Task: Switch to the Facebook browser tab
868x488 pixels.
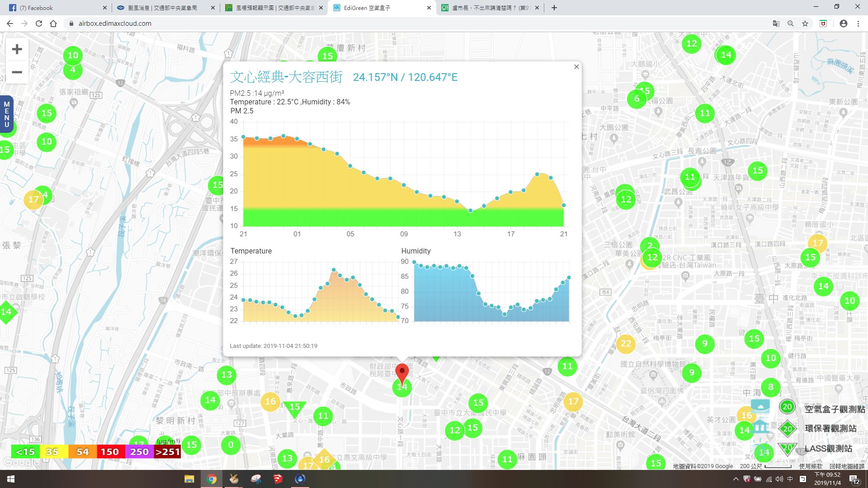Action: pos(56,8)
